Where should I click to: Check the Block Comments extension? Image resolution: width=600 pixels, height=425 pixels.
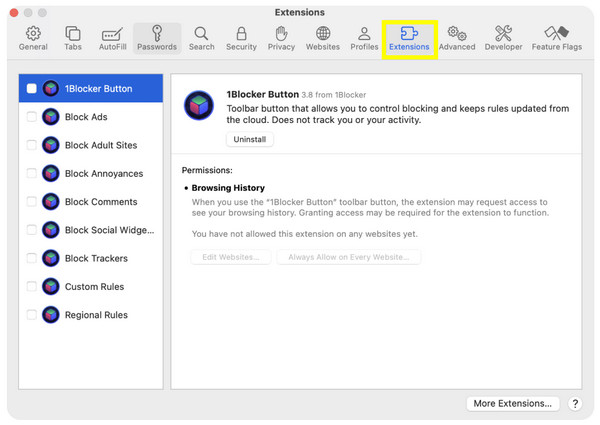coord(31,202)
